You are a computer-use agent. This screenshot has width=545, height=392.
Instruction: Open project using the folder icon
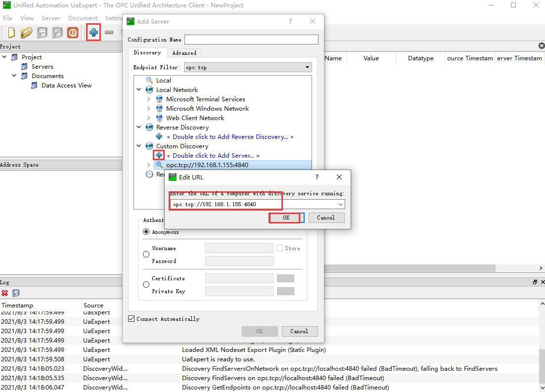click(26, 33)
